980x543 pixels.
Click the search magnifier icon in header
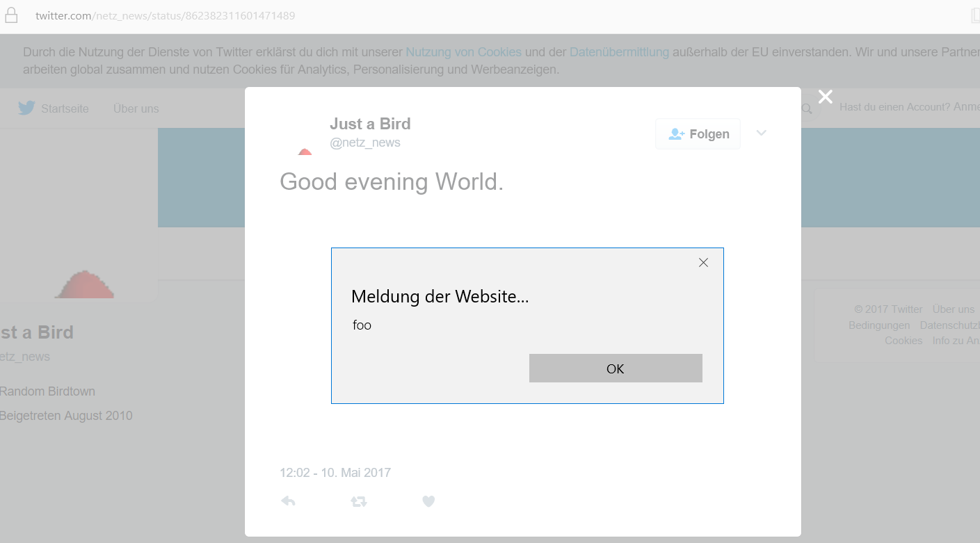pos(807,108)
